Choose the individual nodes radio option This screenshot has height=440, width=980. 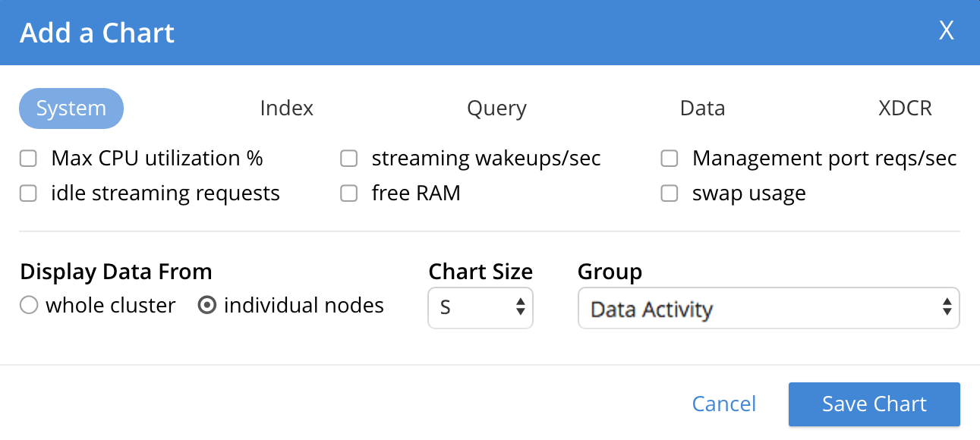click(x=206, y=306)
